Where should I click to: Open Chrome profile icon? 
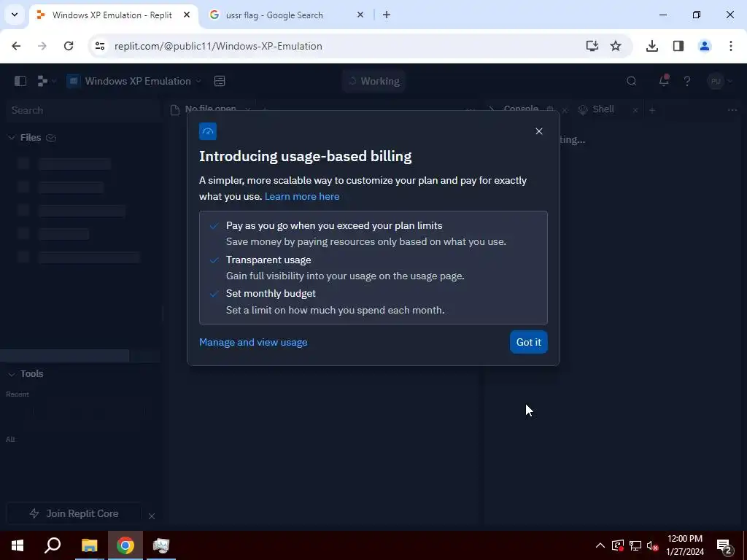[704, 46]
